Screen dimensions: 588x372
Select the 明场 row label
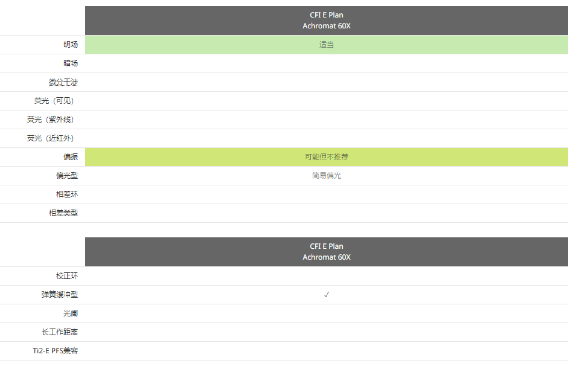[71, 45]
